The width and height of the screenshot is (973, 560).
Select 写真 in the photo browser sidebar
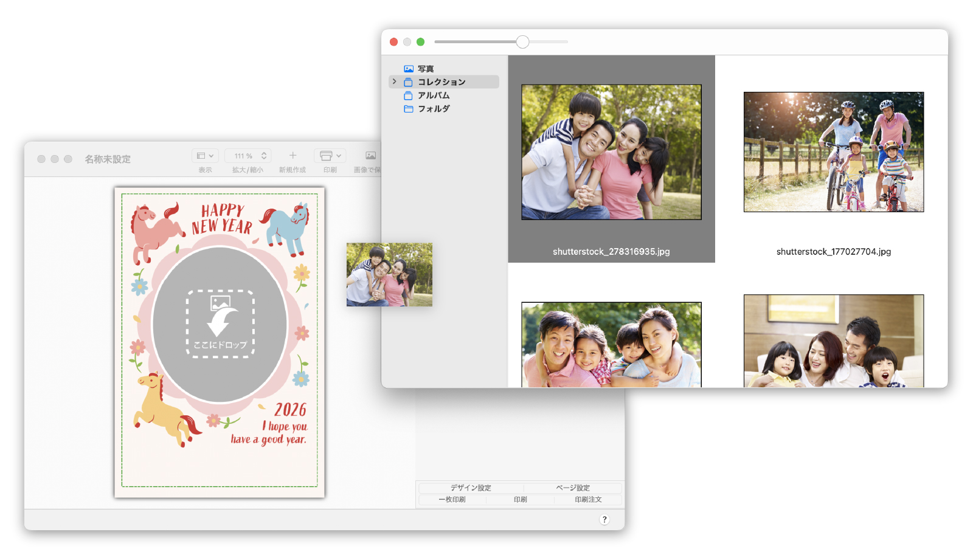426,69
